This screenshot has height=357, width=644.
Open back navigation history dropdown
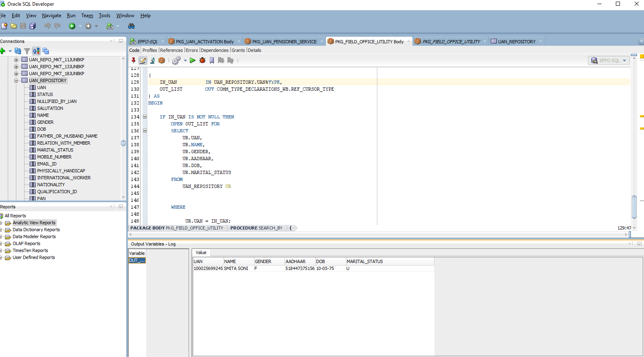pyautogui.click(x=80, y=26)
